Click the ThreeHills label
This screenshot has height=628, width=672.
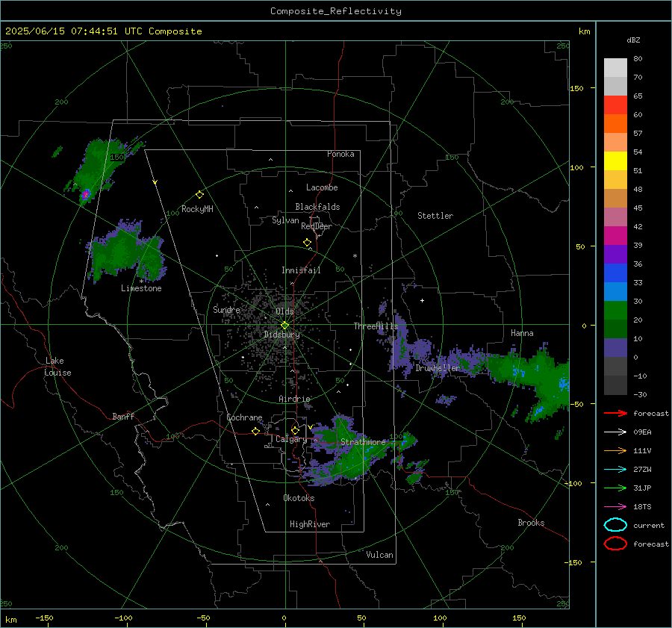pos(376,326)
